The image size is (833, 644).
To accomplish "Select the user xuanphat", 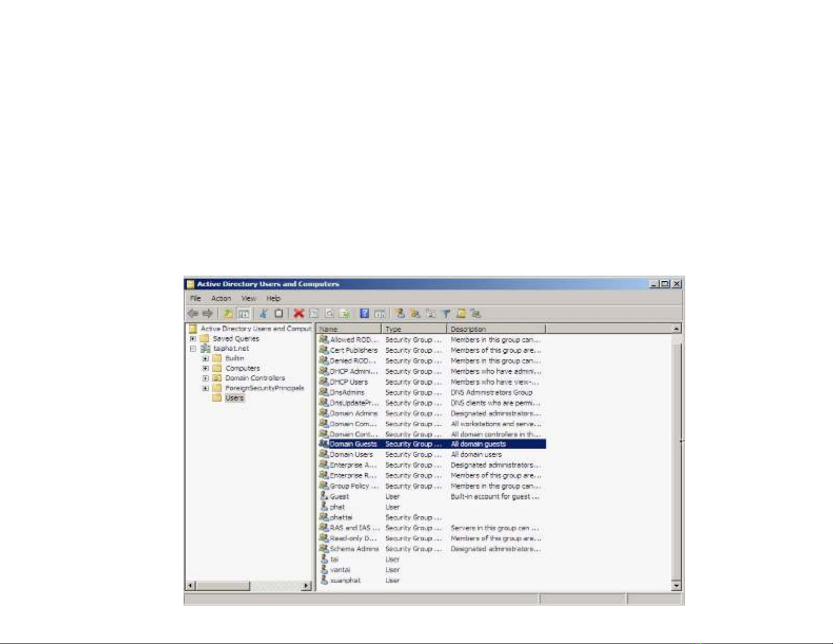I will pos(345,580).
